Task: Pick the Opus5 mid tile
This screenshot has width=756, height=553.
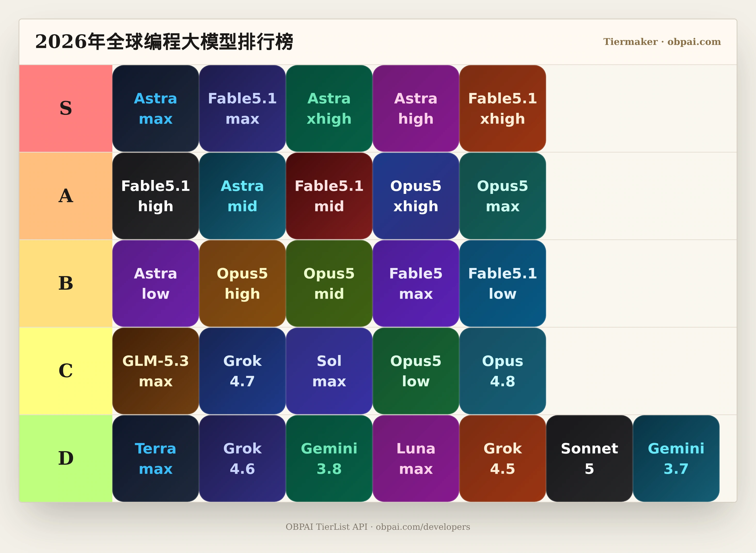Action: click(329, 283)
